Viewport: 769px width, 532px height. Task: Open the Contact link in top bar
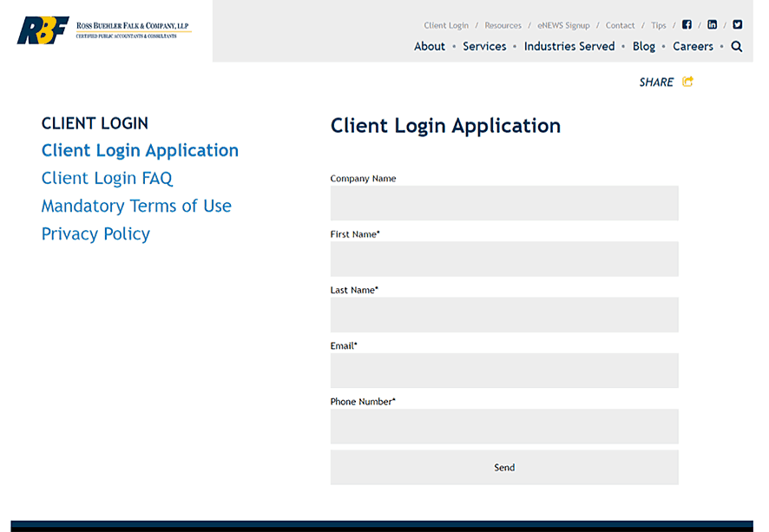(620, 25)
